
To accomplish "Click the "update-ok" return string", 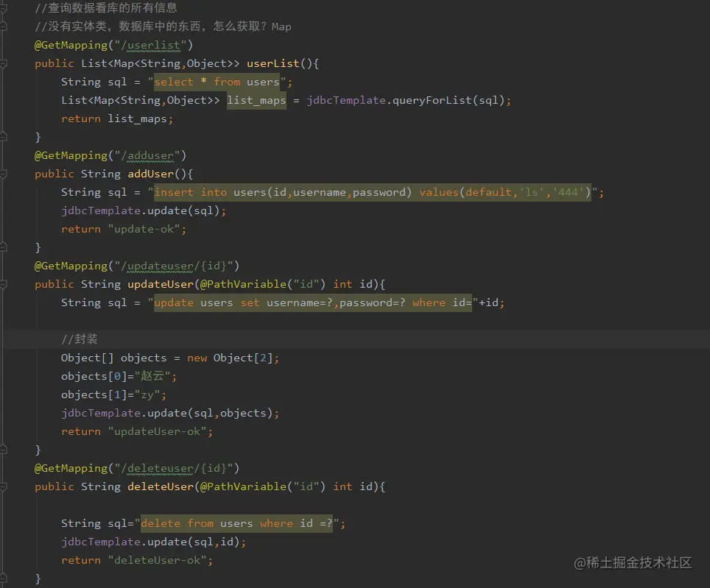I will click(144, 229).
